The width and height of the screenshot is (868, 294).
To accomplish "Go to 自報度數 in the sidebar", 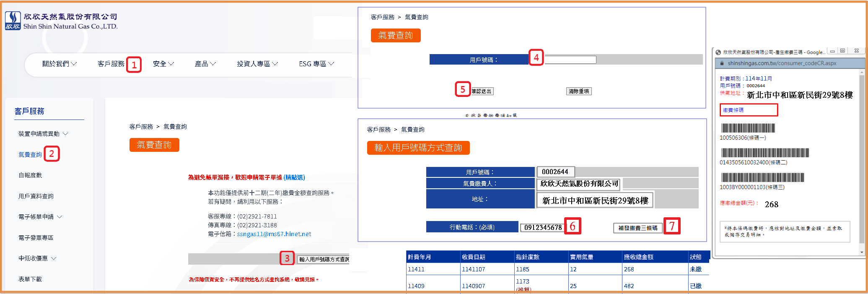I will (x=30, y=175).
